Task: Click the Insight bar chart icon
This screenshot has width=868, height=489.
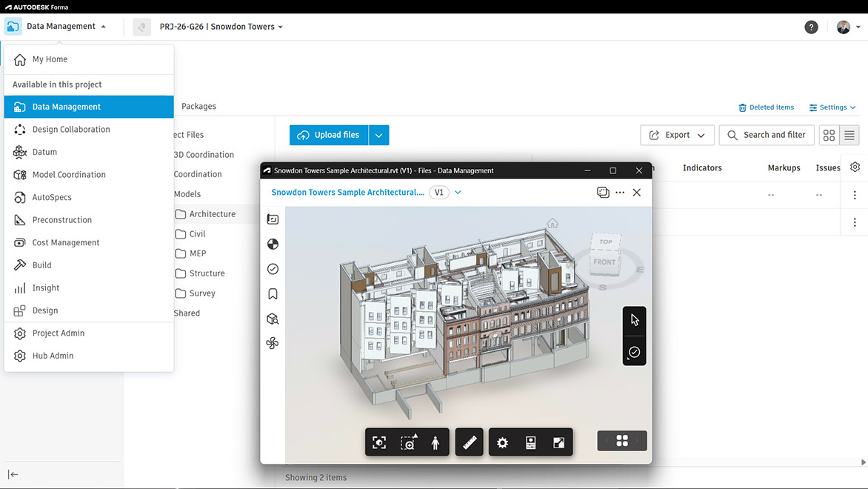Action: [20, 288]
